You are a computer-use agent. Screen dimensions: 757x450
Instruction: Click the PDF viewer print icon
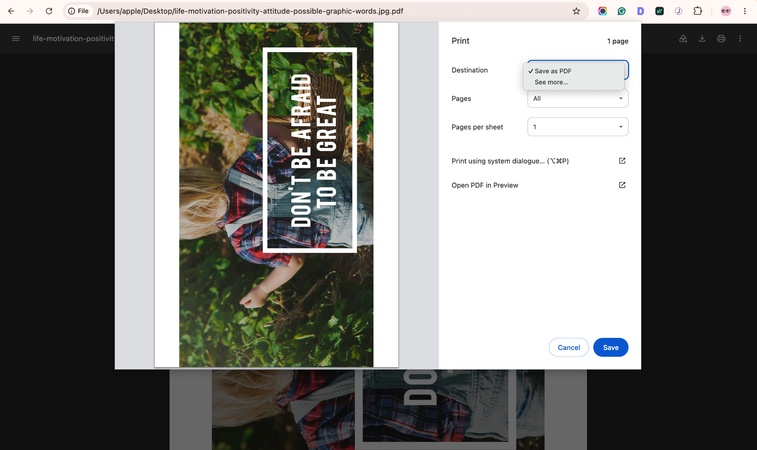[721, 39]
